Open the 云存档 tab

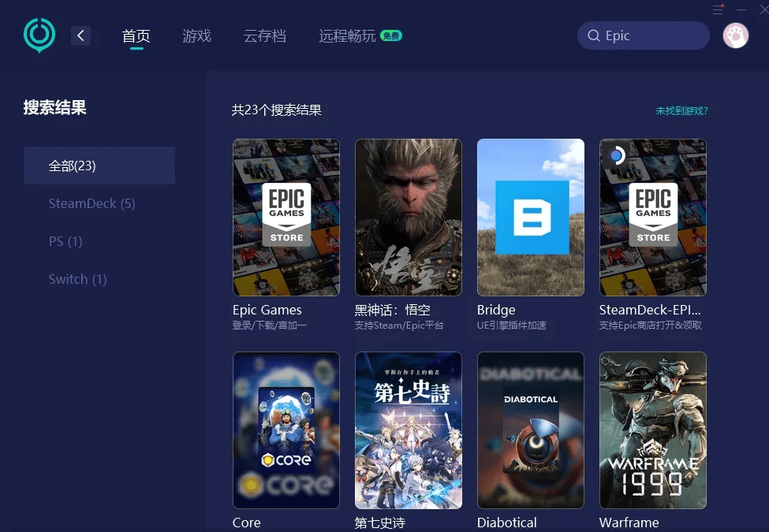[264, 35]
